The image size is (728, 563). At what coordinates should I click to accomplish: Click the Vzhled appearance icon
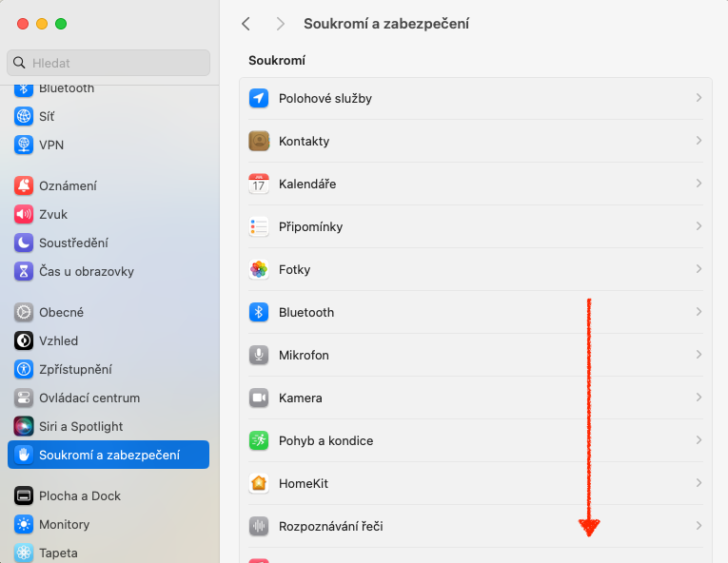[24, 340]
